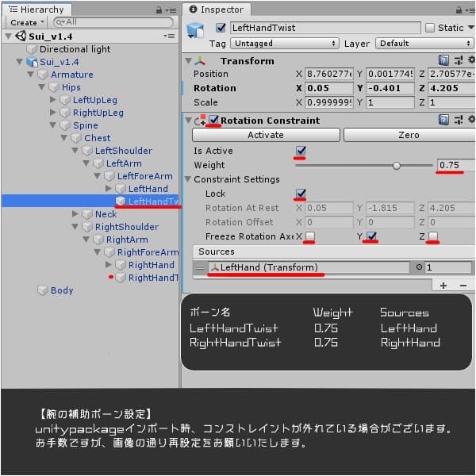This screenshot has height=476, width=476.
Task: Collapse the Armature tree node
Action: pos(30,74)
